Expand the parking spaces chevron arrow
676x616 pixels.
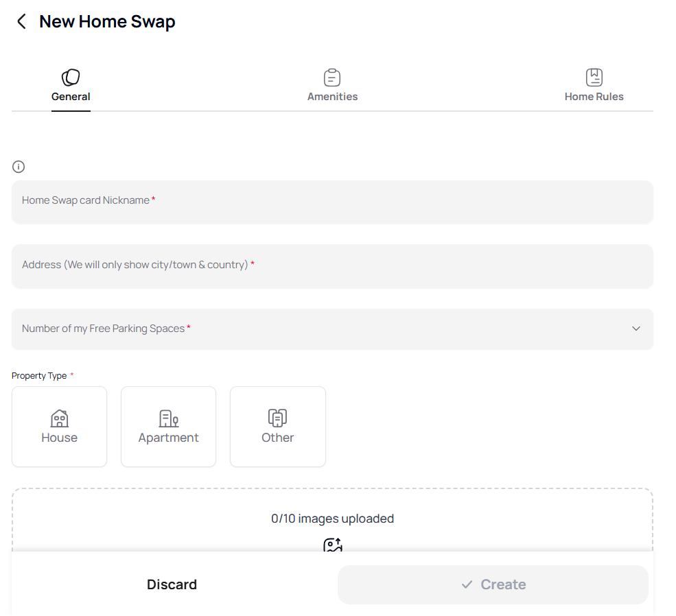coord(636,329)
